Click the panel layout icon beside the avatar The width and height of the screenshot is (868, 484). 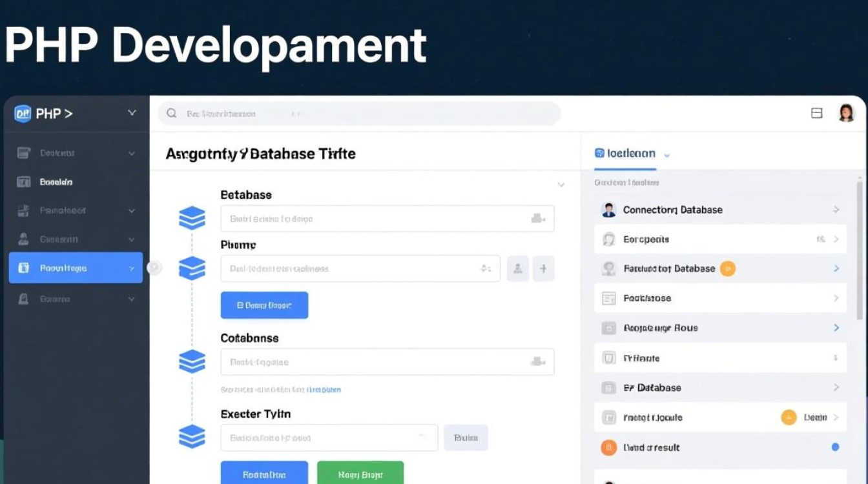click(816, 114)
